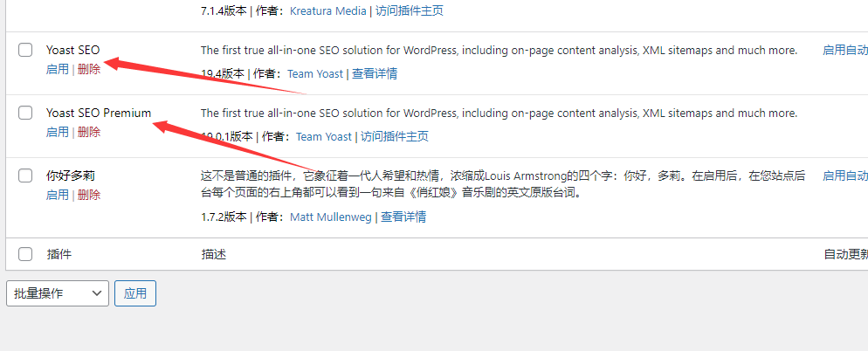Image resolution: width=868 pixels, height=351 pixels.
Task: Toggle the select-all checkbox beside 插件 footer
Action: click(26, 254)
